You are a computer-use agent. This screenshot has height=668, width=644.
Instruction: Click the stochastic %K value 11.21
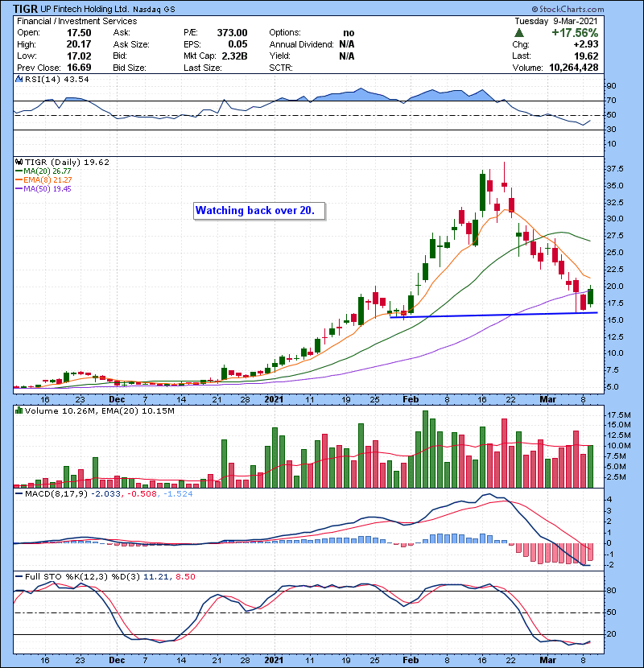coord(156,577)
